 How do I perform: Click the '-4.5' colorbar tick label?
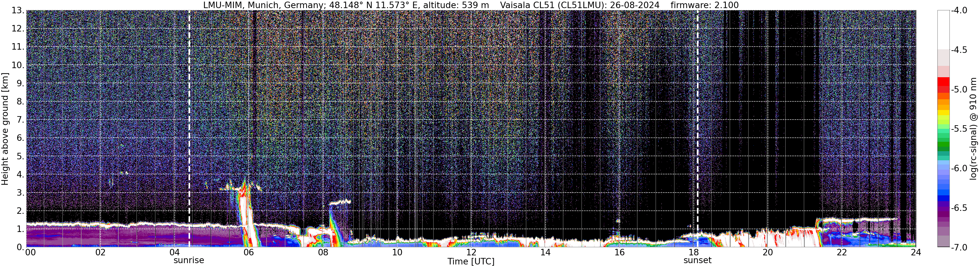click(x=959, y=50)
